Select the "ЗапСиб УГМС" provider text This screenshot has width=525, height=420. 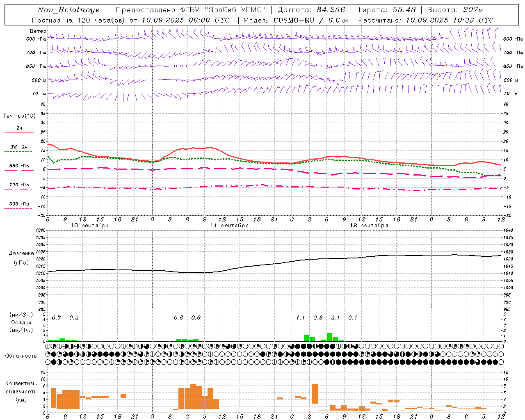coord(235,10)
